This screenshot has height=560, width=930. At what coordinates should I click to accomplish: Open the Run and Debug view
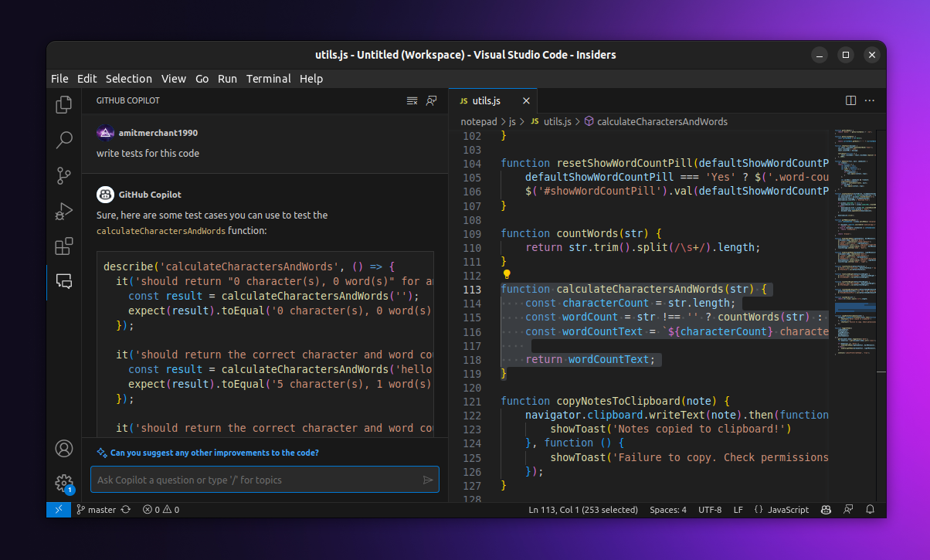pos(64,211)
